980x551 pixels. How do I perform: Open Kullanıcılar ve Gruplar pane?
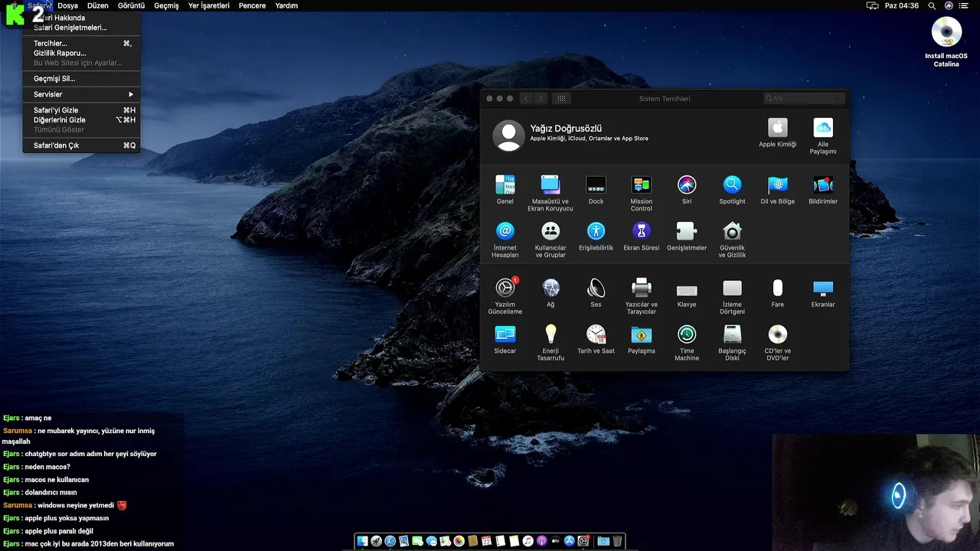coord(550,240)
